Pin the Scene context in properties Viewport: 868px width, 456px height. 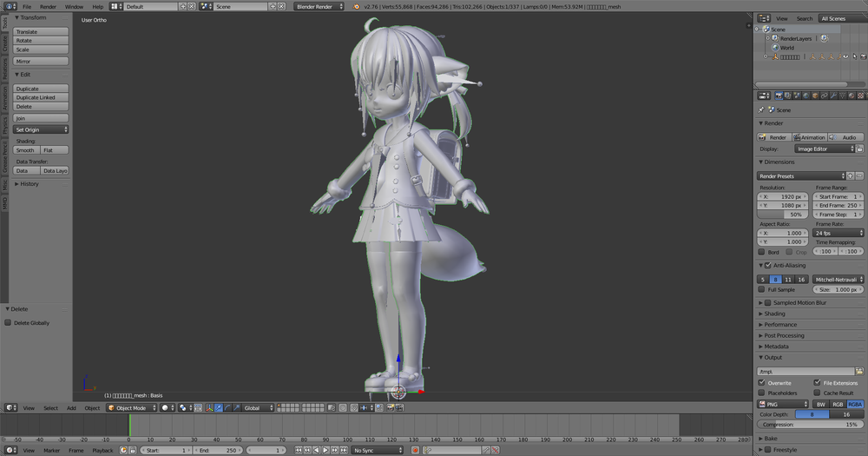[x=761, y=110]
